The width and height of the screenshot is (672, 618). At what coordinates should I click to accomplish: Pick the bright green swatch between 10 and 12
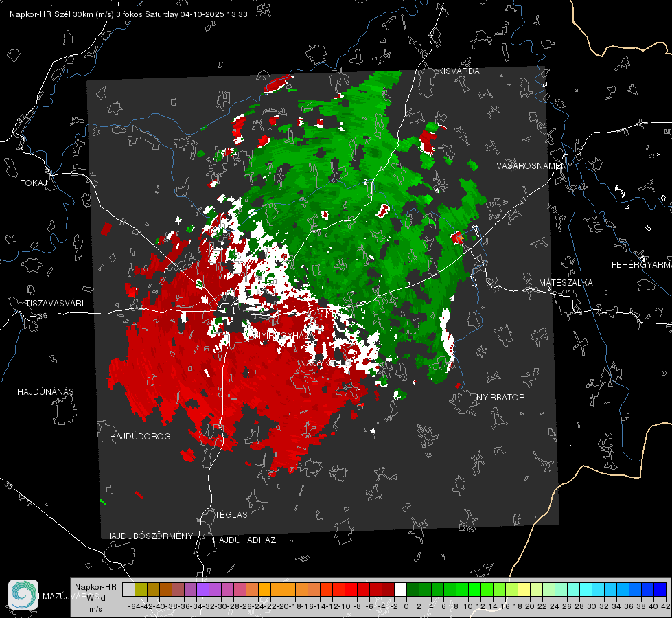coord(474,589)
